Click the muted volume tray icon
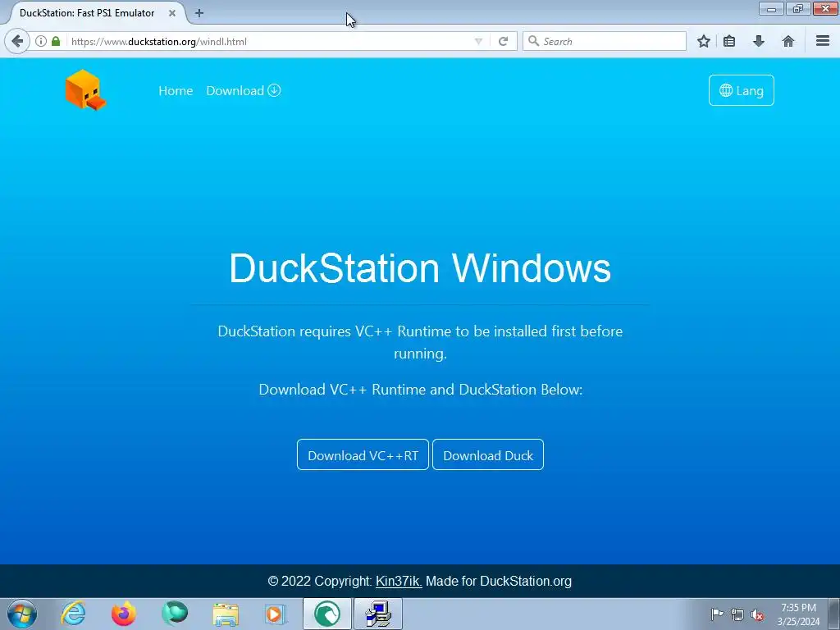The width and height of the screenshot is (840, 630). [x=757, y=614]
